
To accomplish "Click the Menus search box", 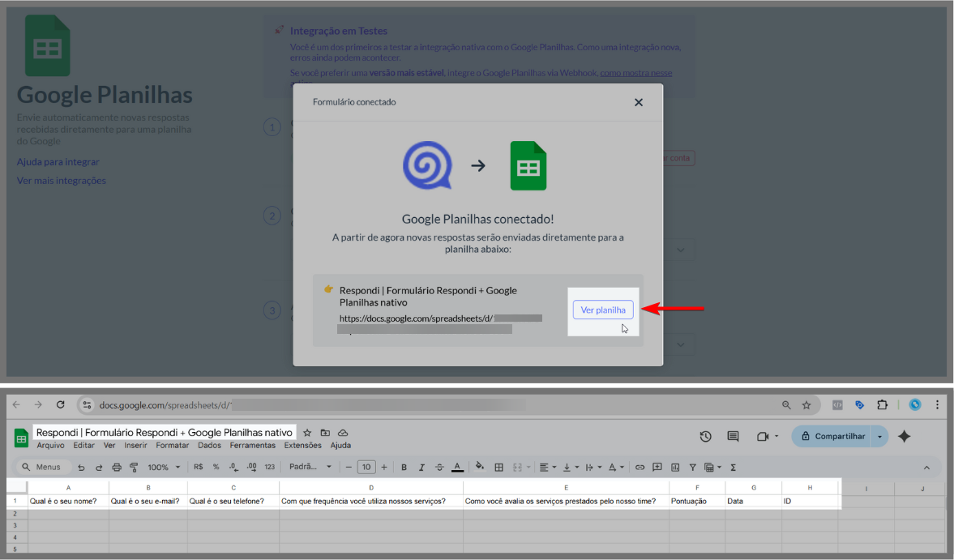I will tap(43, 467).
